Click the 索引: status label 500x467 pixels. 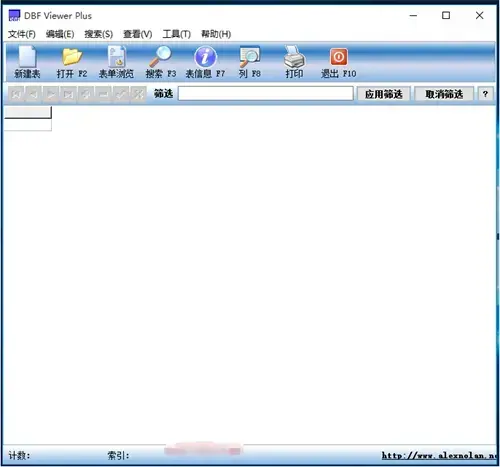[x=118, y=455]
